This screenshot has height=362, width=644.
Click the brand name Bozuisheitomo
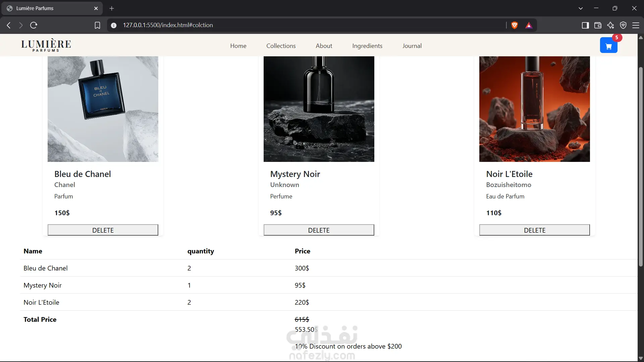click(x=508, y=185)
